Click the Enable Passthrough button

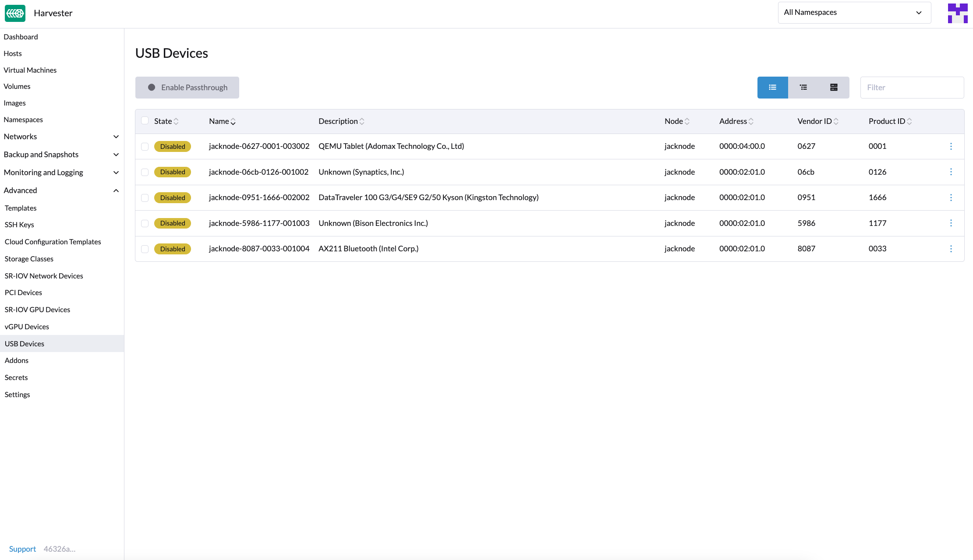point(187,88)
